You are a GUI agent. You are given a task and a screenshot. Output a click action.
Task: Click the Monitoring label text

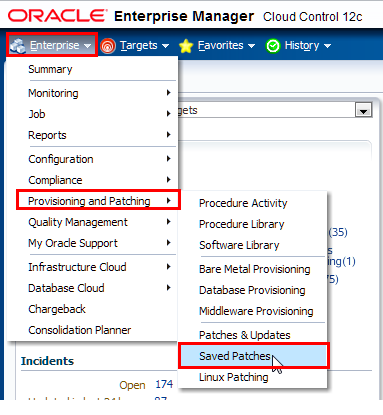coord(53,93)
